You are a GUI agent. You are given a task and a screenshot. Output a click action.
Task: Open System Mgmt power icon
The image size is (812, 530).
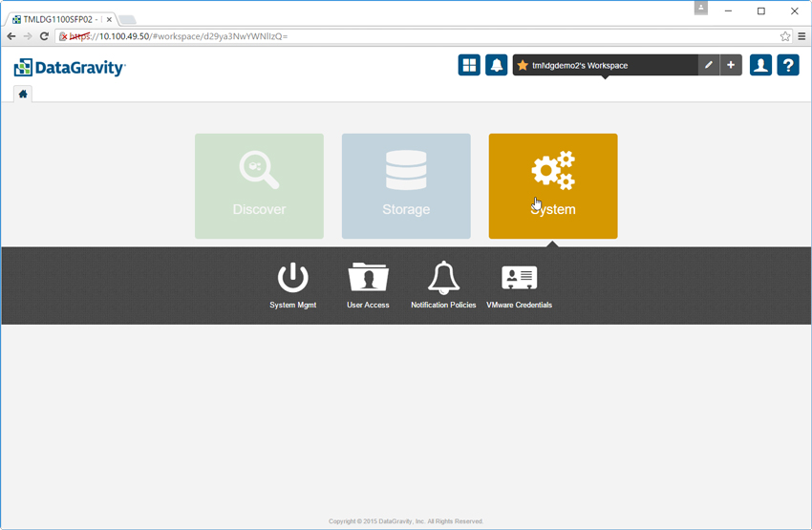click(292, 278)
